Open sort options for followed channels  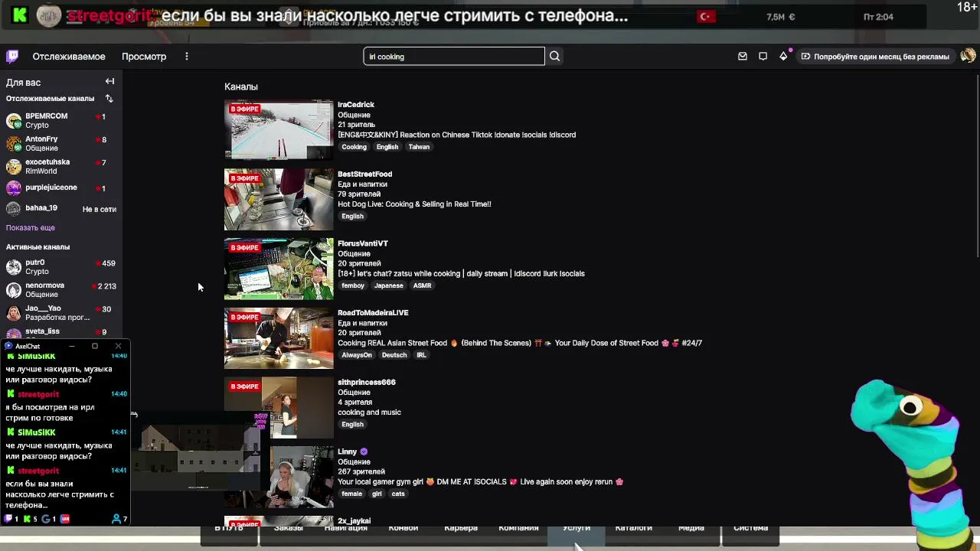pos(109,99)
